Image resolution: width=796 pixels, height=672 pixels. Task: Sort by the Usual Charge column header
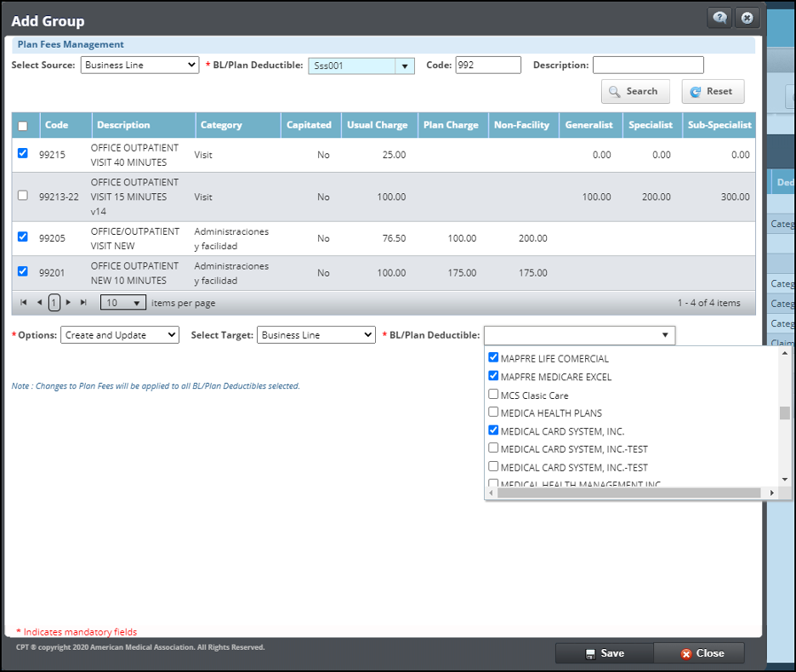(x=377, y=125)
